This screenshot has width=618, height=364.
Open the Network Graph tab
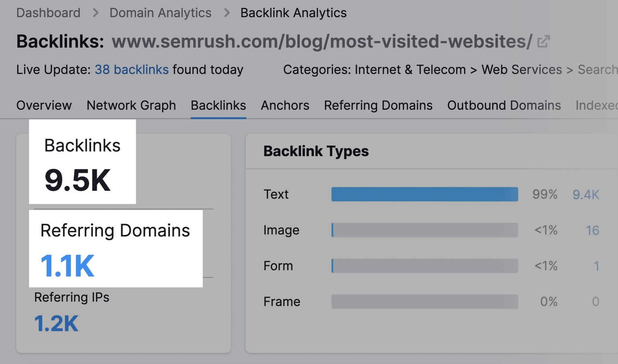point(131,105)
